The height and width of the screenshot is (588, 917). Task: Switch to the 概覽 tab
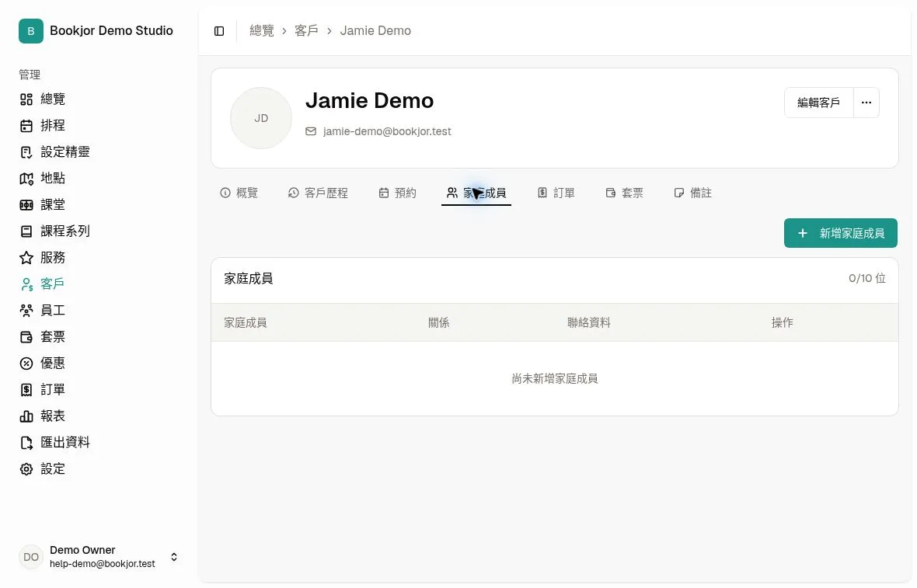coord(239,193)
